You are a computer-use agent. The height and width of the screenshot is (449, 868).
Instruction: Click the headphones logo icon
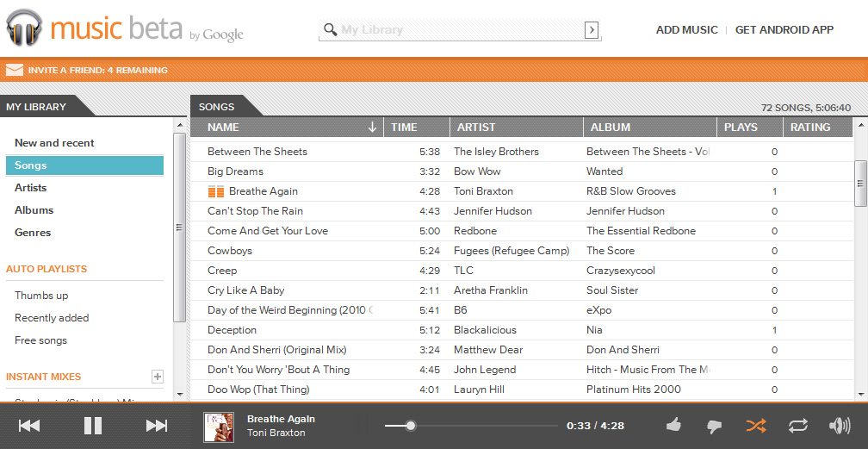pos(25,28)
